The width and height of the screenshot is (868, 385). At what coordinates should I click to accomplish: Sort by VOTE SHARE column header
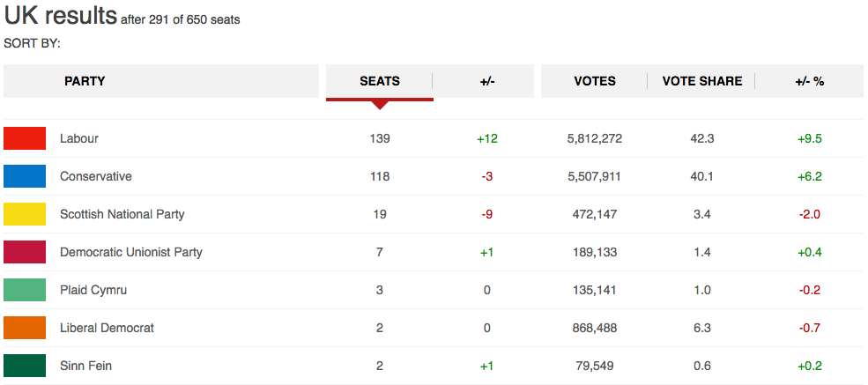click(x=702, y=81)
